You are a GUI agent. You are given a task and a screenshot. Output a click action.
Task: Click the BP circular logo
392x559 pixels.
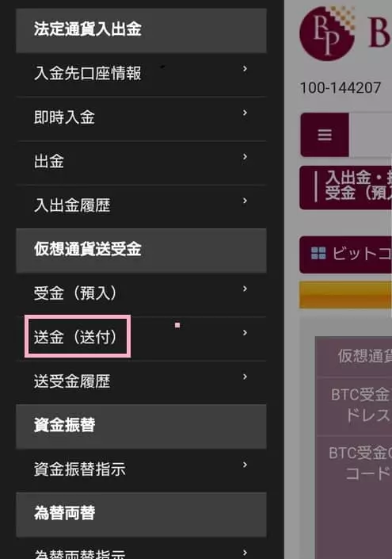tap(327, 33)
